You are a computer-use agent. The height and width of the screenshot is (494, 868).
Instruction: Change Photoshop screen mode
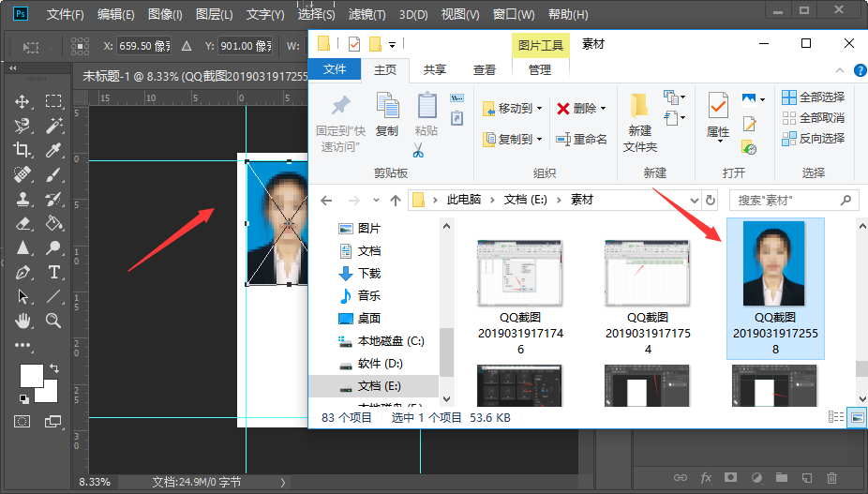[53, 422]
